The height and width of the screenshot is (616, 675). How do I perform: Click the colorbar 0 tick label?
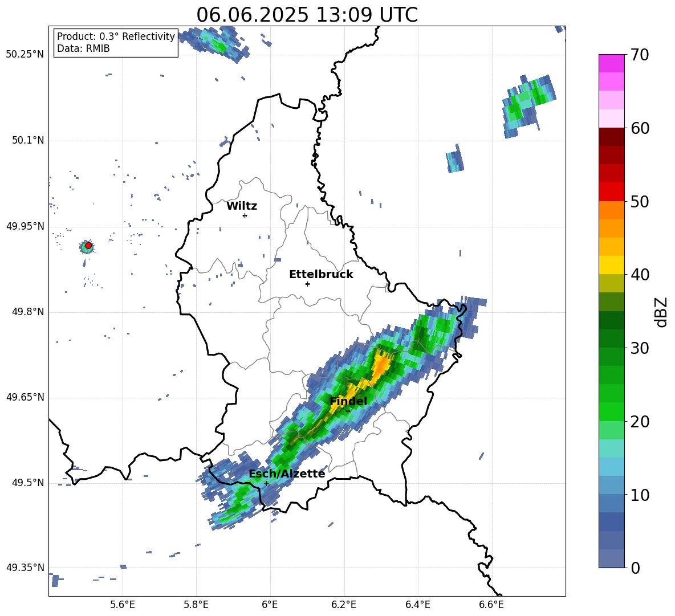coord(635,568)
